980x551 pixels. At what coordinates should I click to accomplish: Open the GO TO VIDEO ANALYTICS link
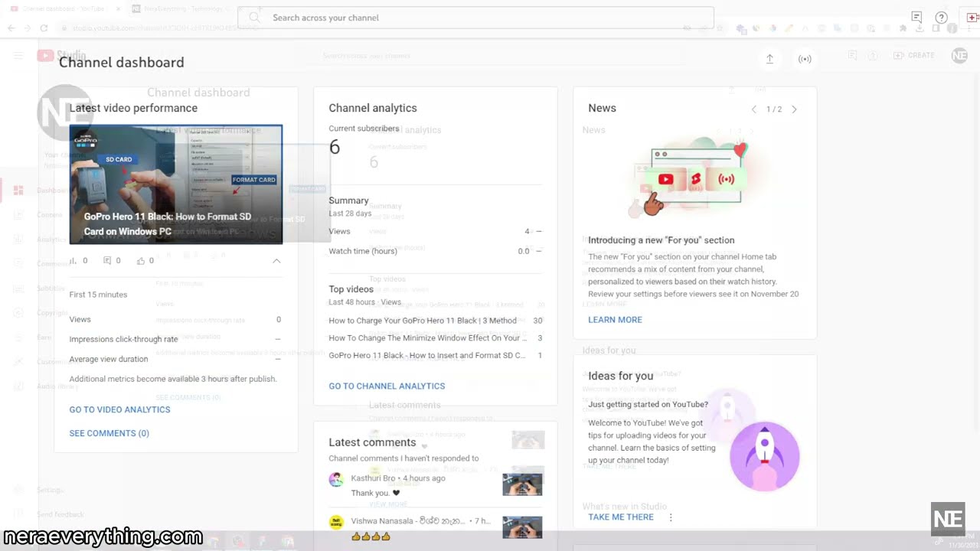[x=120, y=409]
